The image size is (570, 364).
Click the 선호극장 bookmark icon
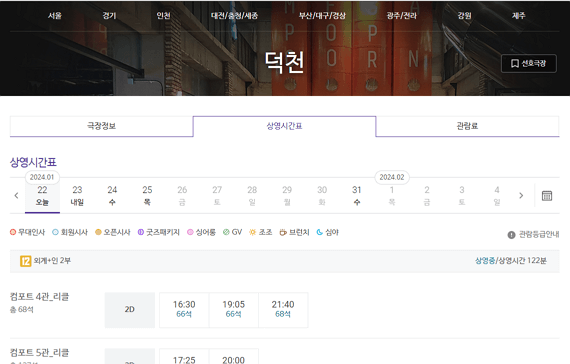click(514, 64)
